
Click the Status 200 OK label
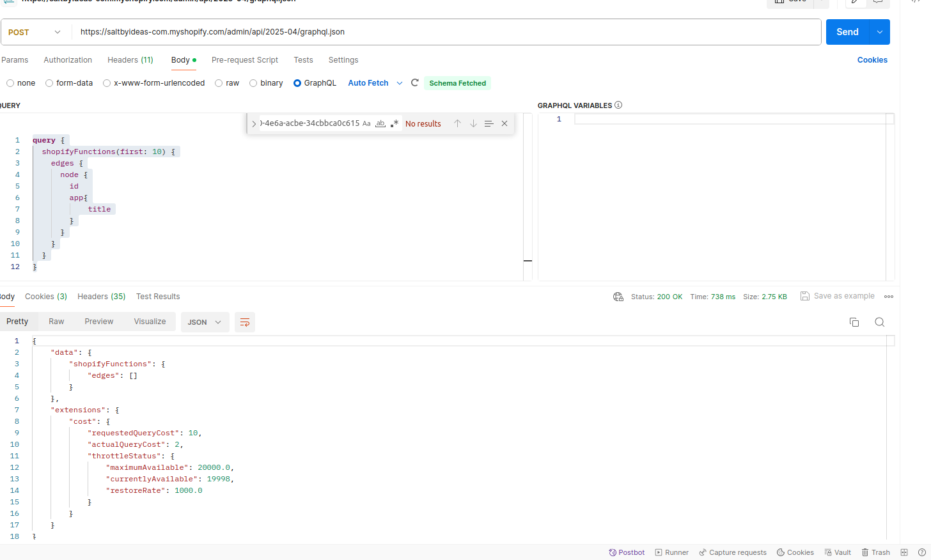pos(657,297)
